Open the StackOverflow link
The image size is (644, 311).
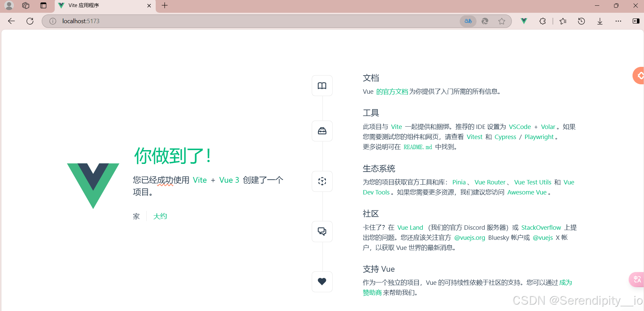(x=541, y=228)
